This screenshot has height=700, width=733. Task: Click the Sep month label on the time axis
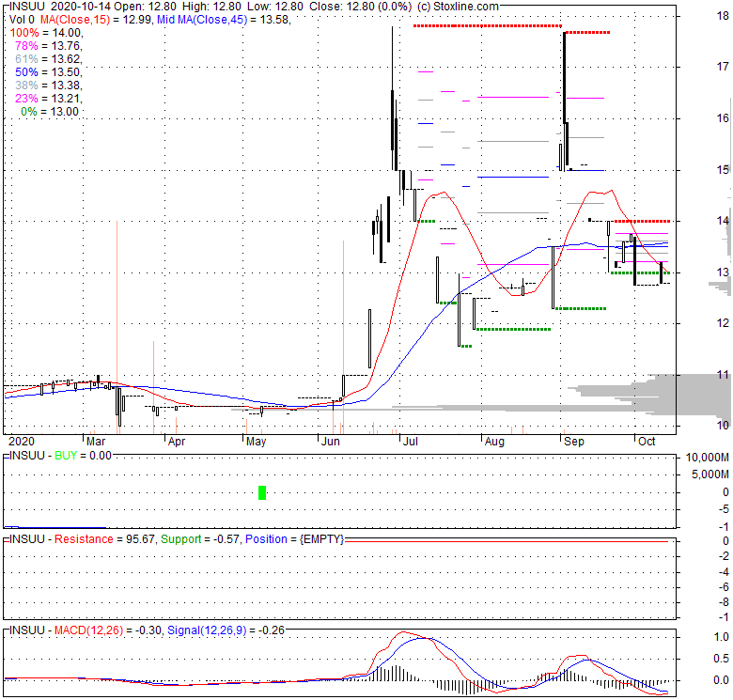coord(574,441)
